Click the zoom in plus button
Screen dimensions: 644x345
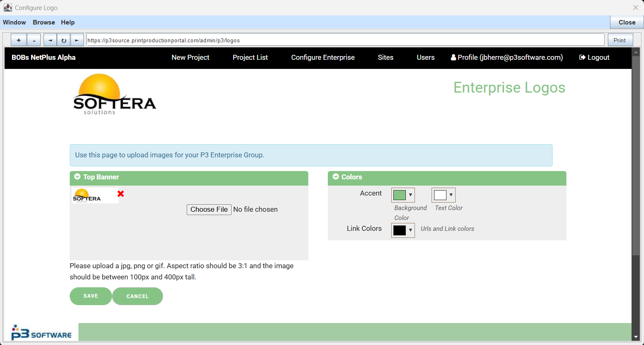19,40
